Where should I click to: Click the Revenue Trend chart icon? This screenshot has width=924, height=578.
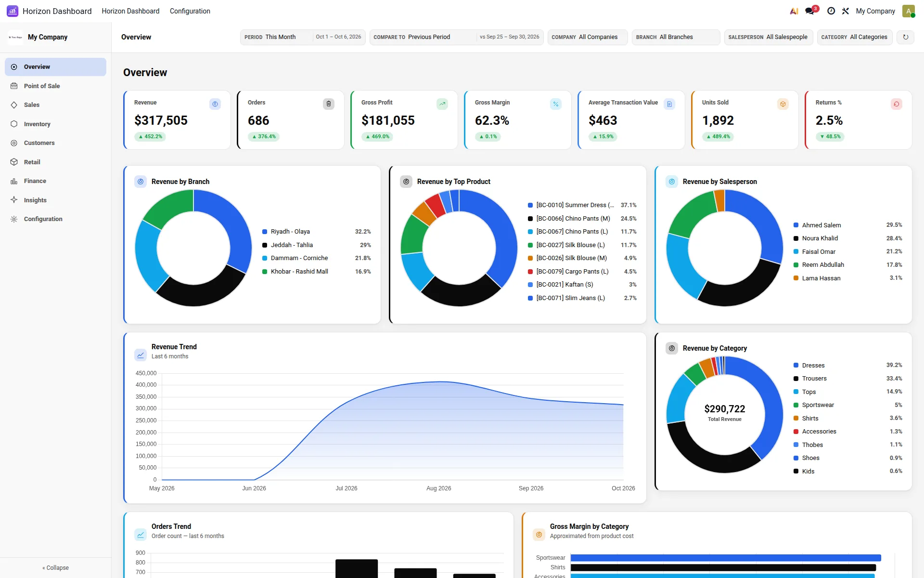pos(141,355)
